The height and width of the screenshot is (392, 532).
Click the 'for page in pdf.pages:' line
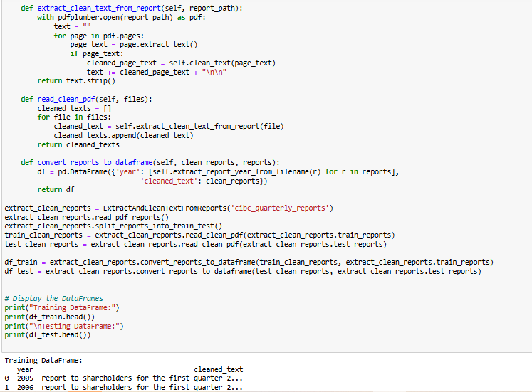point(99,36)
